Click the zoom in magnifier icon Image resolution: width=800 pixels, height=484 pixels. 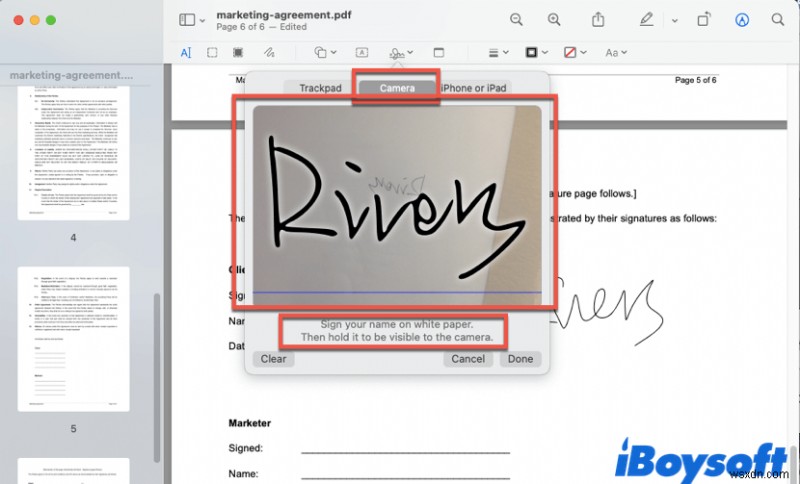[x=554, y=20]
